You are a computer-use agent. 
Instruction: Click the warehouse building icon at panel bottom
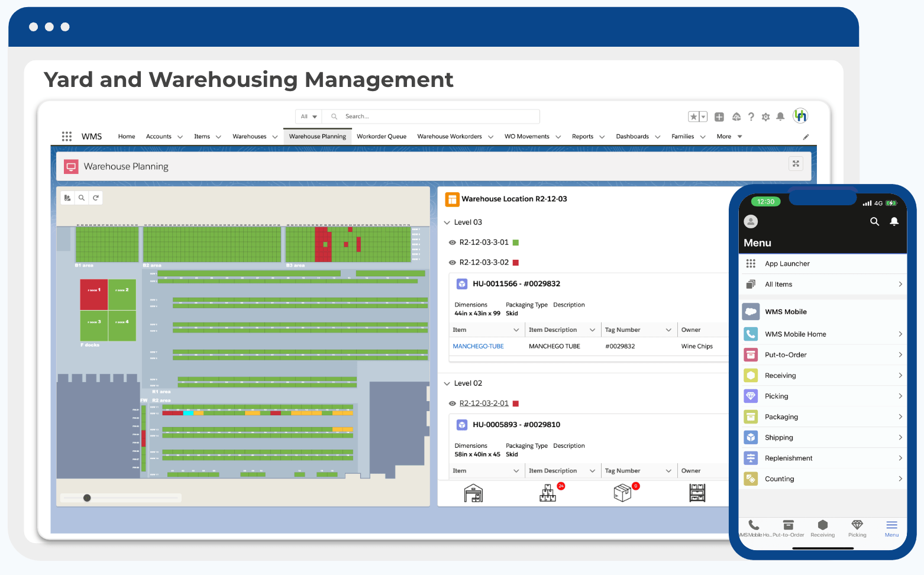[x=473, y=492]
